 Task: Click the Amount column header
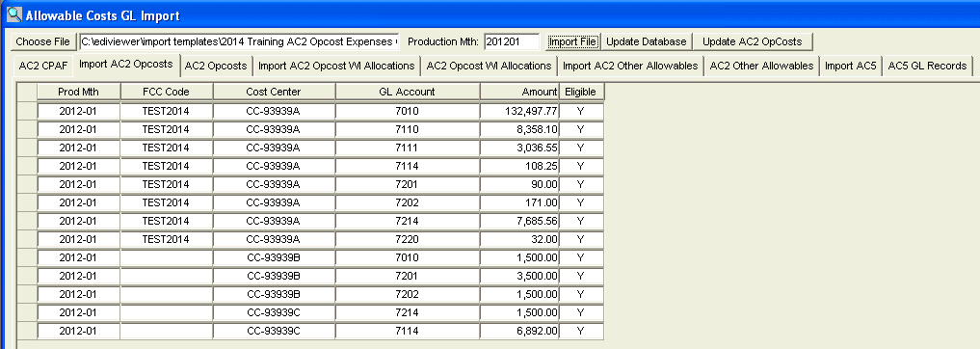pyautogui.click(x=519, y=92)
